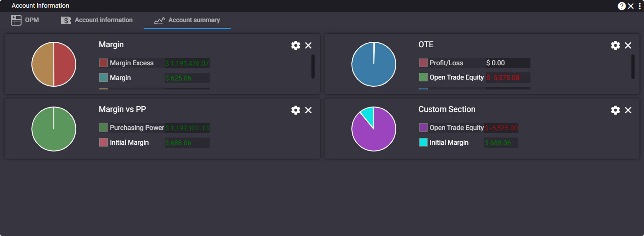
Task: Click the Margin Excess red color swatch
Action: coord(103,63)
